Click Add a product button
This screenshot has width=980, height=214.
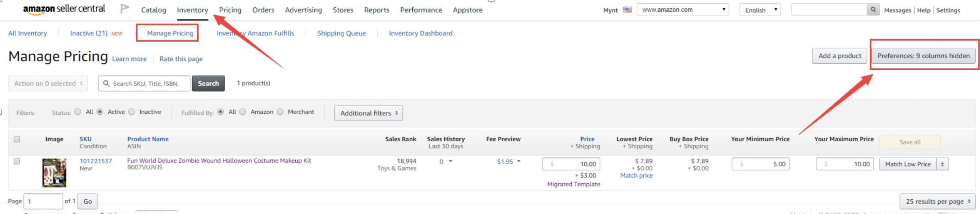(840, 56)
